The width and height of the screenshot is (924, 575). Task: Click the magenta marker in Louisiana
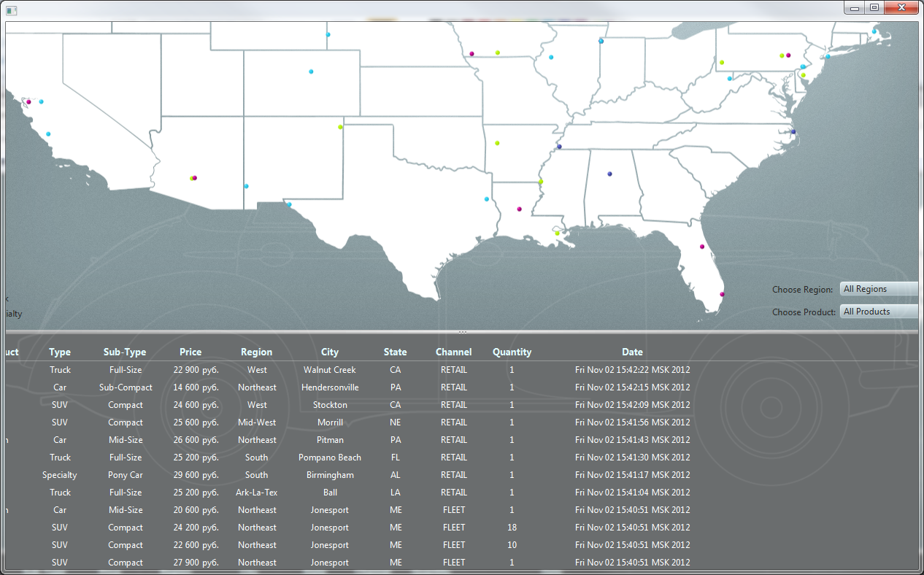pos(519,209)
